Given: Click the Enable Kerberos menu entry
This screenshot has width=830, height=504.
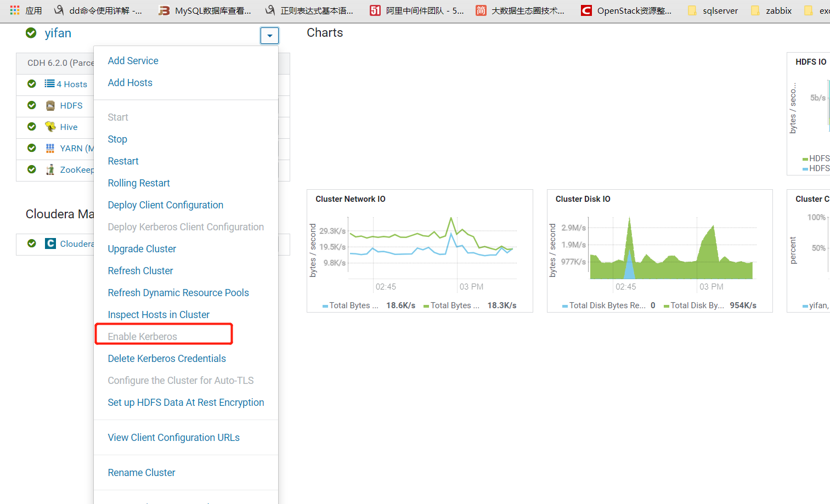Looking at the screenshot, I should click(142, 337).
